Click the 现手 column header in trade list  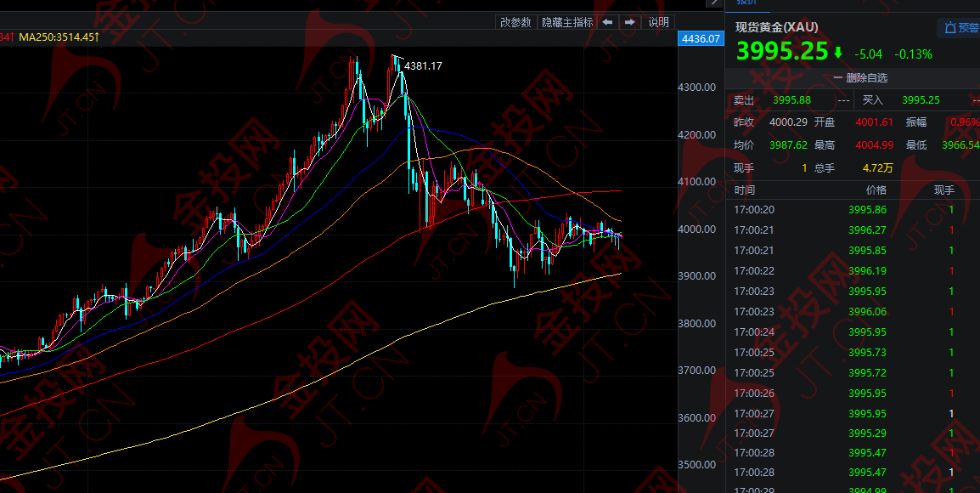click(x=944, y=190)
